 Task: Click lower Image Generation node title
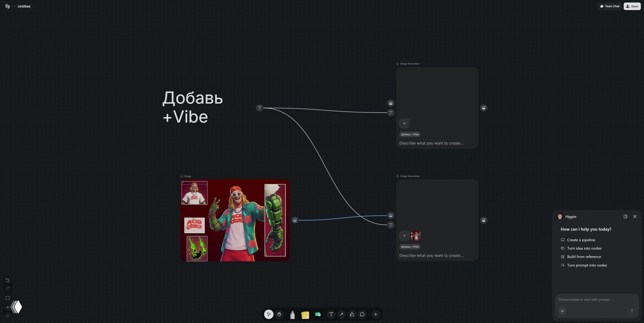pos(410,176)
